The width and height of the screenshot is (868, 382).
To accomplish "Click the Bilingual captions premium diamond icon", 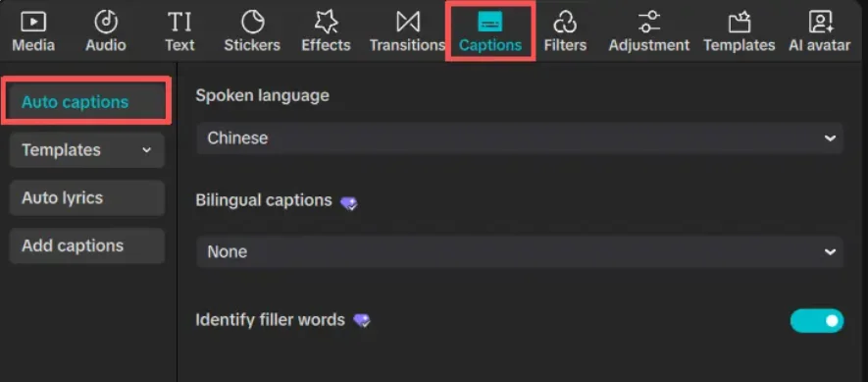I will pyautogui.click(x=348, y=203).
